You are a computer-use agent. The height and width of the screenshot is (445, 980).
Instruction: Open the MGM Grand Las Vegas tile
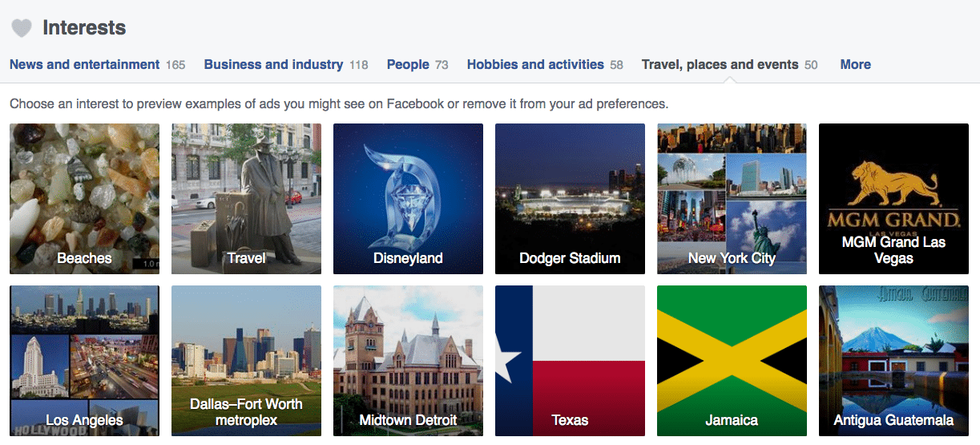tap(893, 199)
